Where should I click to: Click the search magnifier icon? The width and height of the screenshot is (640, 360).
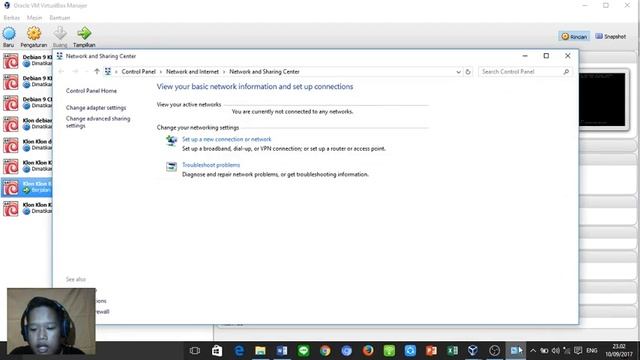(x=566, y=72)
